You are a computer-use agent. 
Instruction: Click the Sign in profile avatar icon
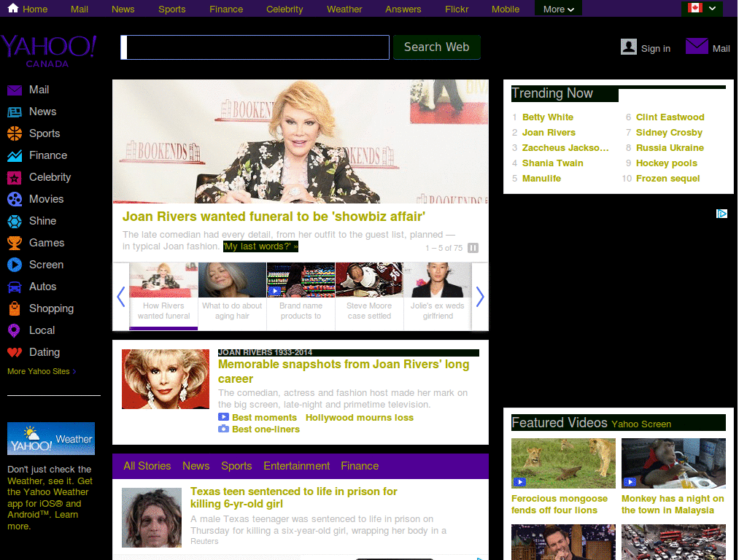[x=629, y=47]
